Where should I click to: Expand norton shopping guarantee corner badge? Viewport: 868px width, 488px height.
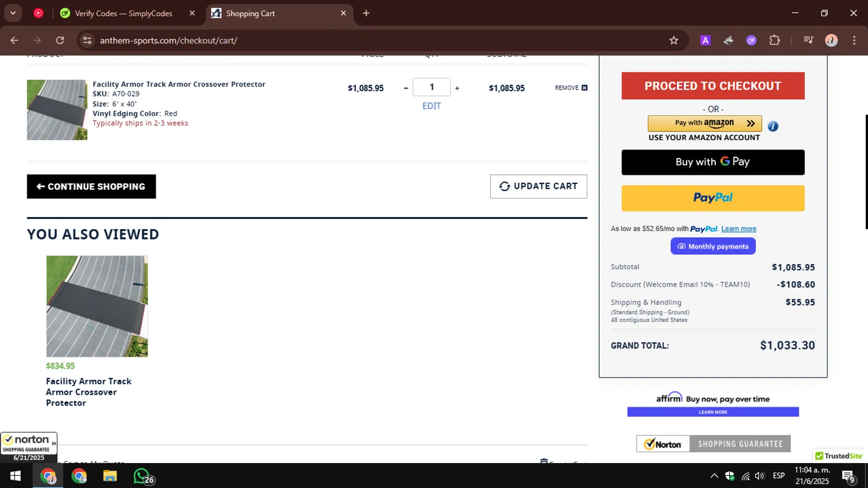[x=29, y=447]
